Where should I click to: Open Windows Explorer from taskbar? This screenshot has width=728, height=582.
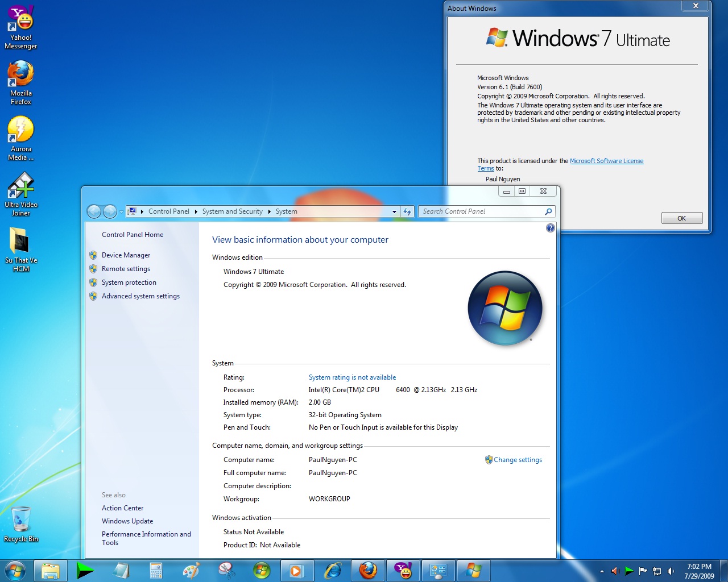coord(51,571)
